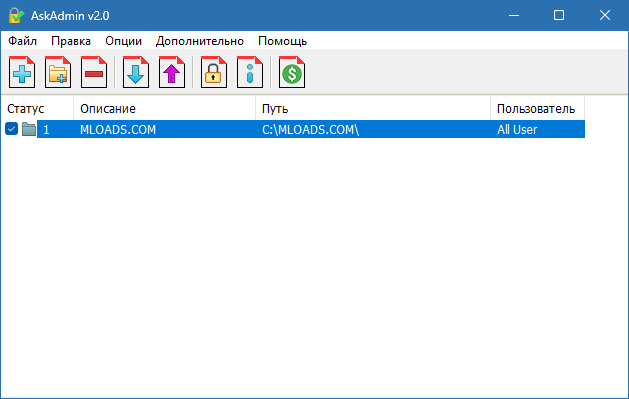Click the blue down arrow Import icon

point(136,72)
